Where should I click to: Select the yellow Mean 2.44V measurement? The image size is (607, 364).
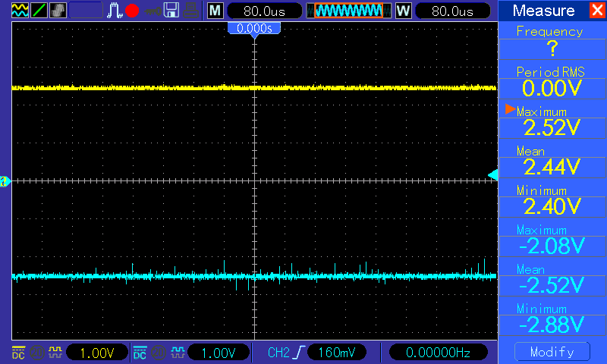tap(552, 162)
